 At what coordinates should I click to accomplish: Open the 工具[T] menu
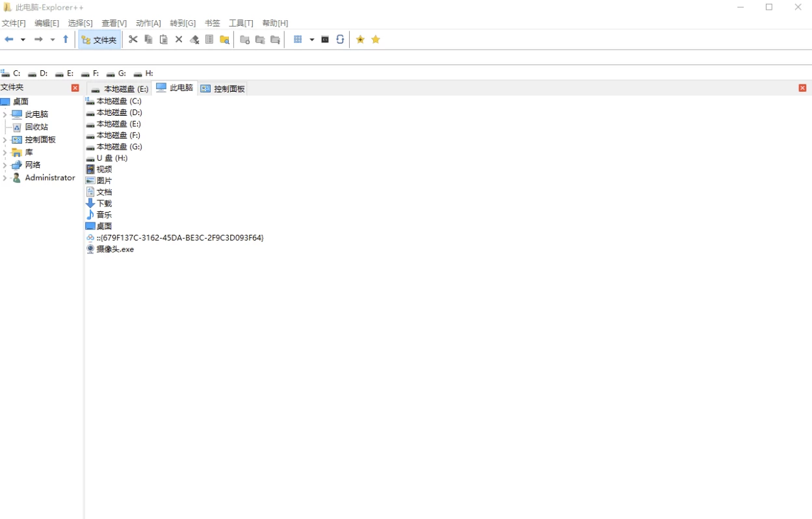pos(241,23)
